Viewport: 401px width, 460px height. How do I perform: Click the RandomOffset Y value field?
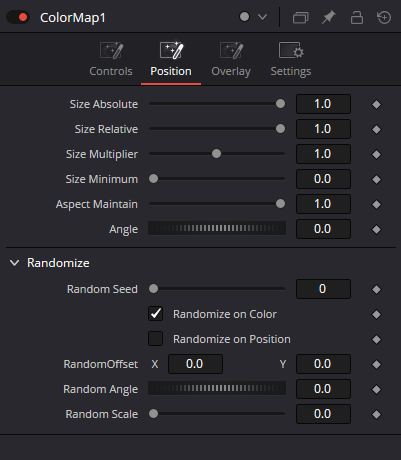[x=323, y=364]
